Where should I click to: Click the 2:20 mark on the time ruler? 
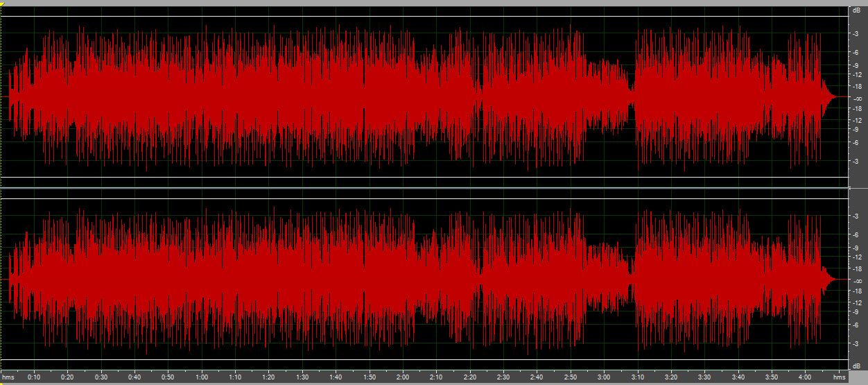470,377
